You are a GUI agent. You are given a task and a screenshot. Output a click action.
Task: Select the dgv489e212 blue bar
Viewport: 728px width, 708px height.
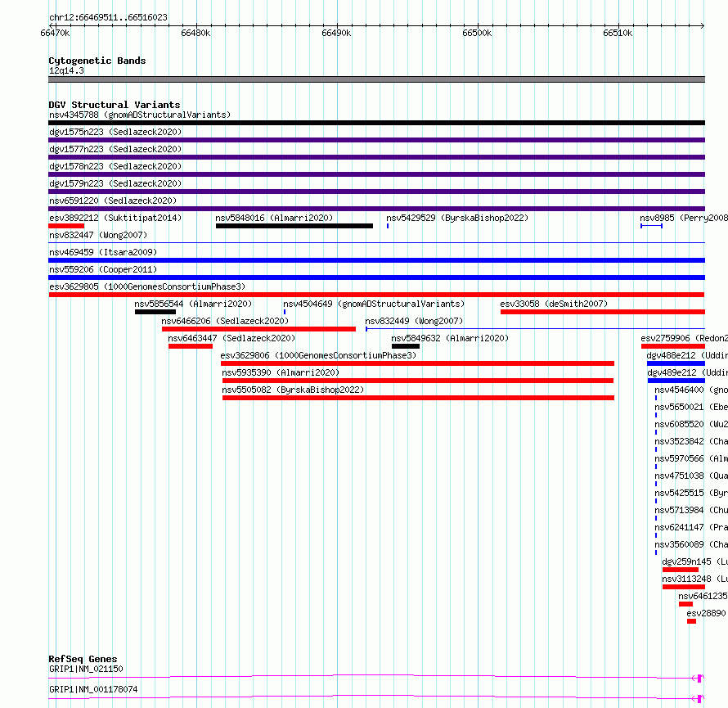pyautogui.click(x=676, y=381)
